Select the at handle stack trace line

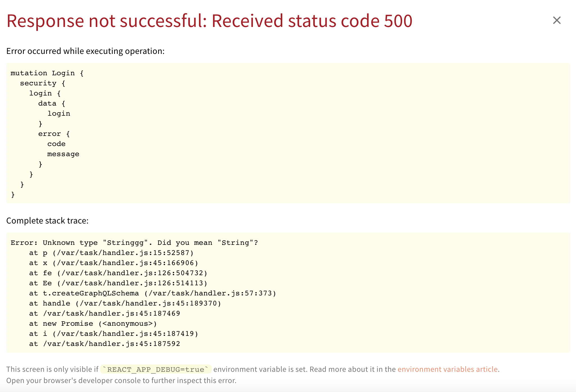tap(124, 303)
